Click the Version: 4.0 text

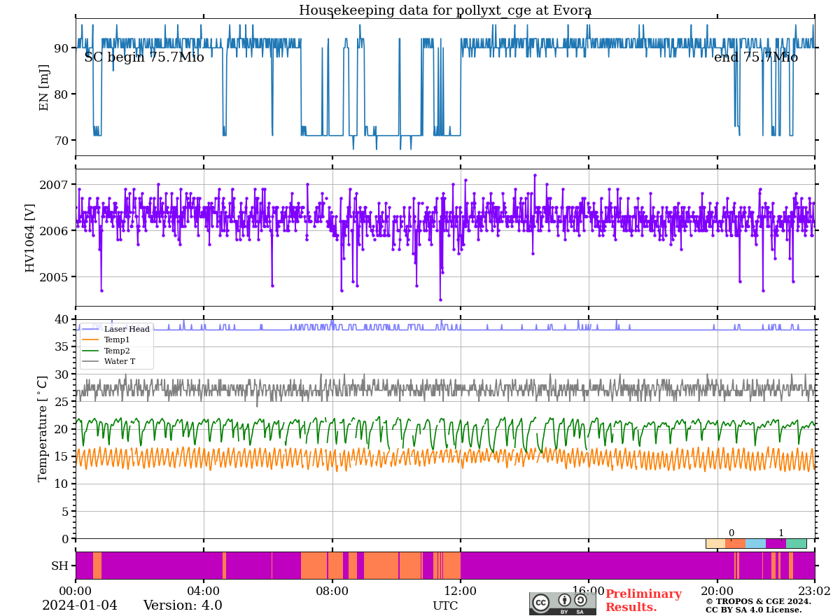pos(183,605)
